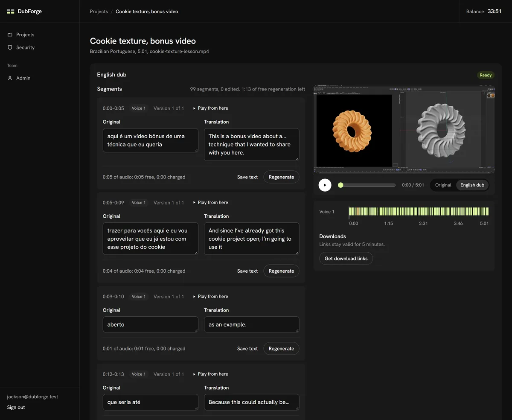Edit translation 'as an example.'
512x420 pixels.
pyautogui.click(x=251, y=324)
